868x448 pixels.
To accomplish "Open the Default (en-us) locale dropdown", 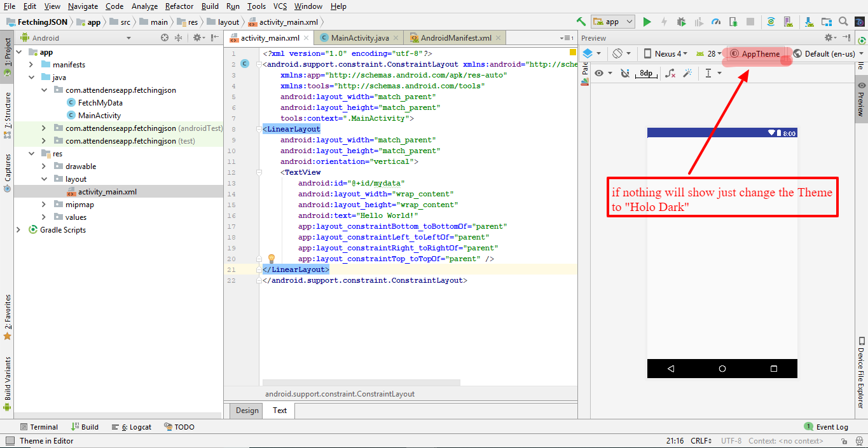I will pos(829,54).
